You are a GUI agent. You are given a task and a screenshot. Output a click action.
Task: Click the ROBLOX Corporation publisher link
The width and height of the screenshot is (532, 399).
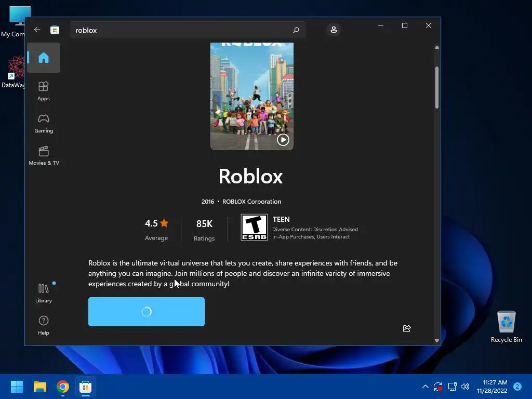(252, 202)
